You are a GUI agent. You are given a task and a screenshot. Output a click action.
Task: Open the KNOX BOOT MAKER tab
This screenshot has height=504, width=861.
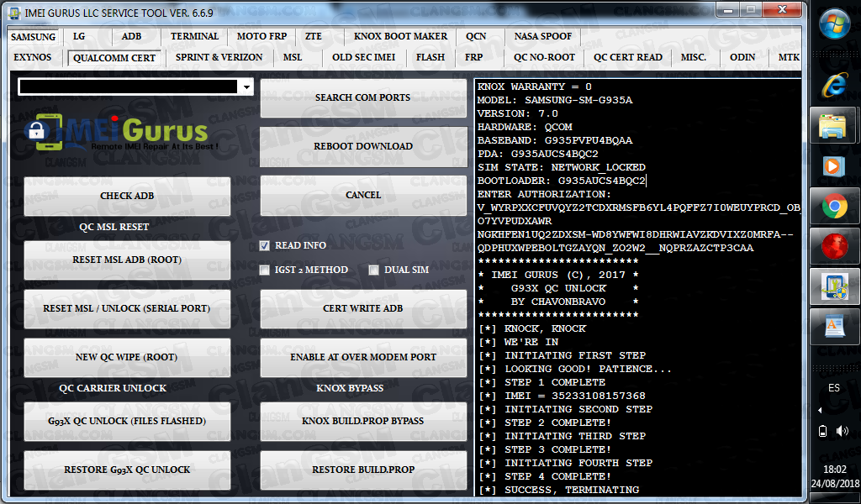tap(400, 36)
